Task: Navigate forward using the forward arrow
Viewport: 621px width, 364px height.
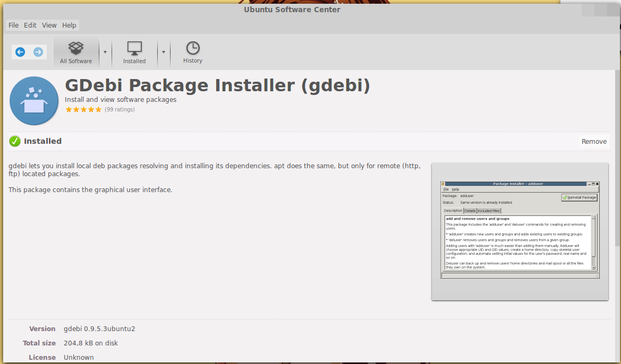Action: (38, 51)
